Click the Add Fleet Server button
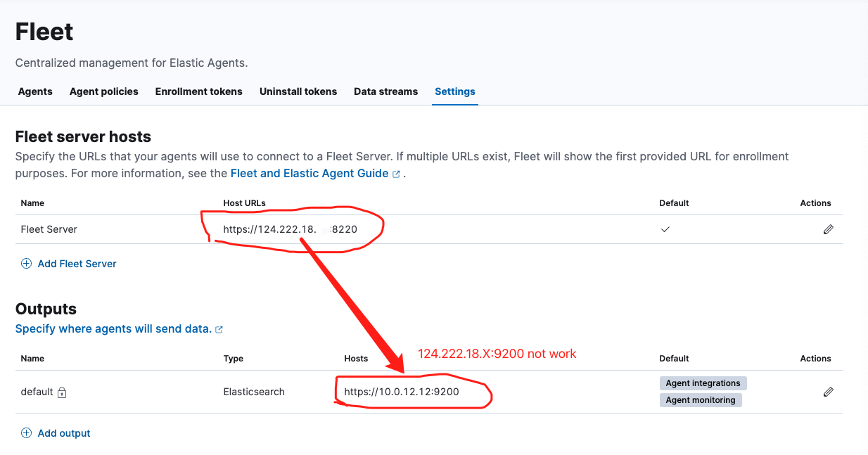This screenshot has height=455, width=868. tap(77, 264)
